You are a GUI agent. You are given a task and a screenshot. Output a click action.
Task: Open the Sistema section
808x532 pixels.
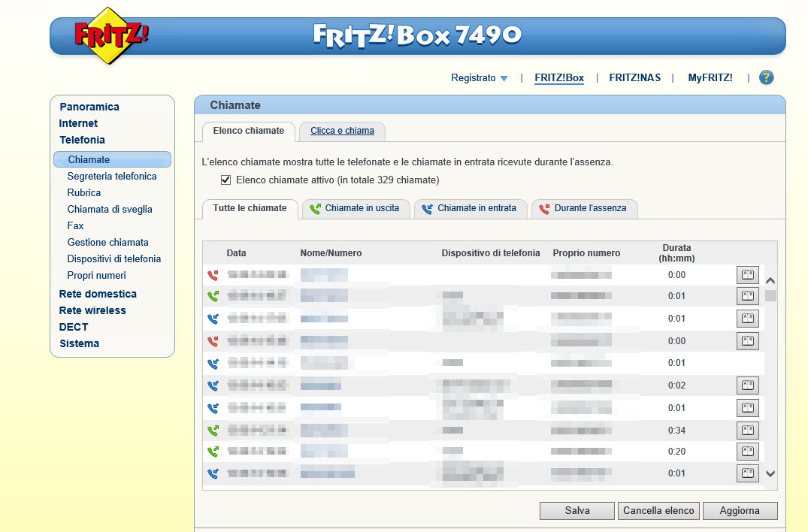pos(80,343)
